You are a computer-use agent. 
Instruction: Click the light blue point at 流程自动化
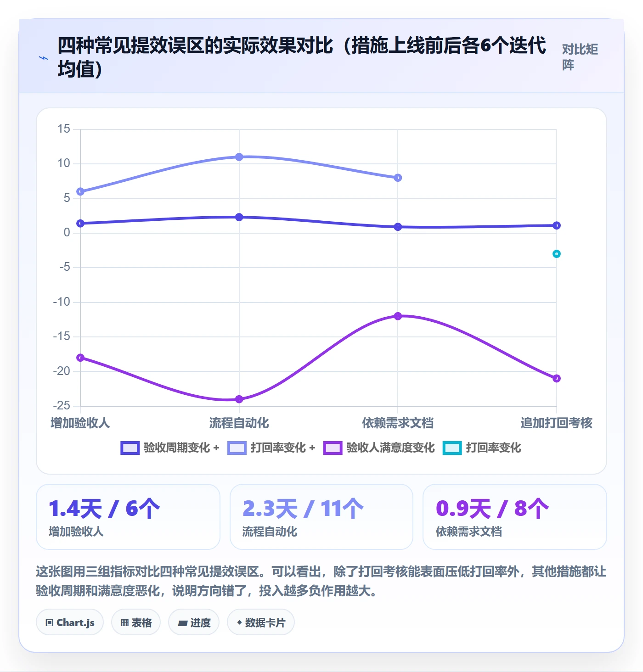(x=239, y=157)
